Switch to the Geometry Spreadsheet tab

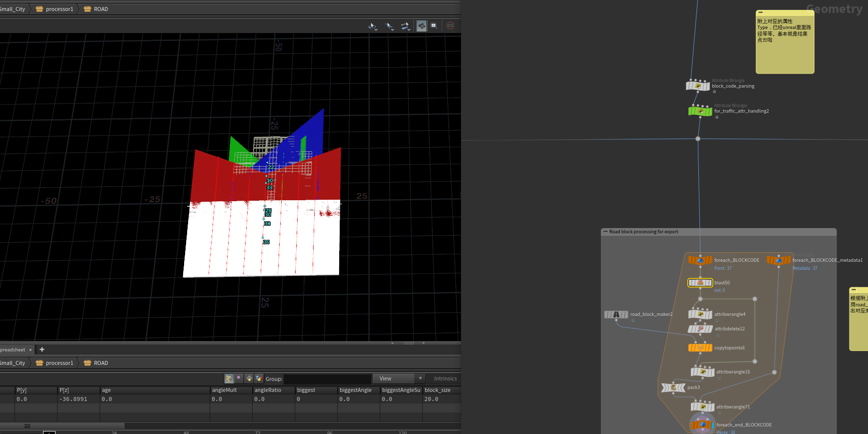click(13, 349)
